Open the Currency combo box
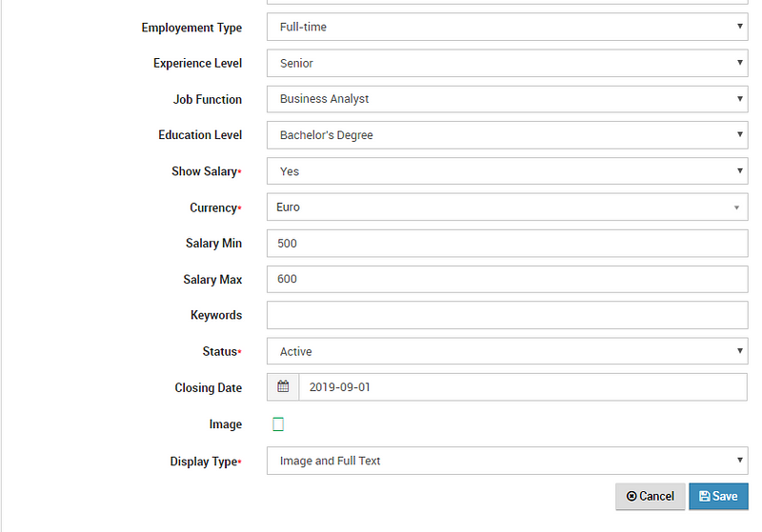 pyautogui.click(x=508, y=207)
